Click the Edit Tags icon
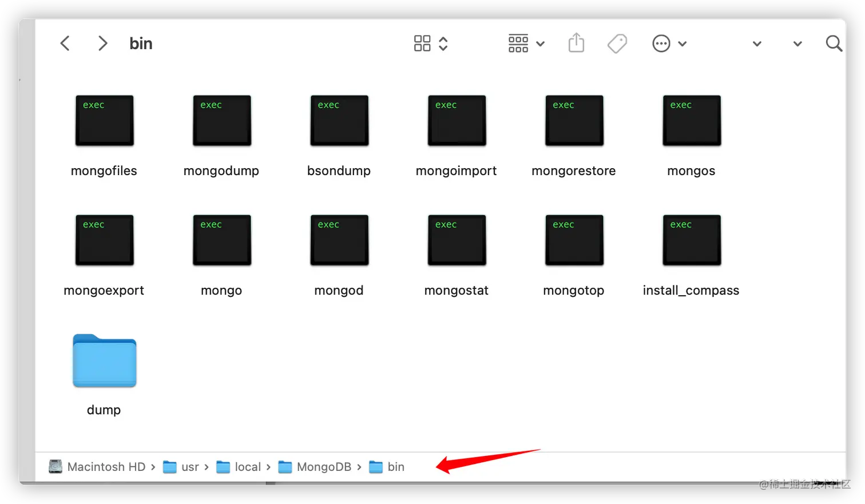Viewport: 865px width, 504px height. tap(617, 43)
